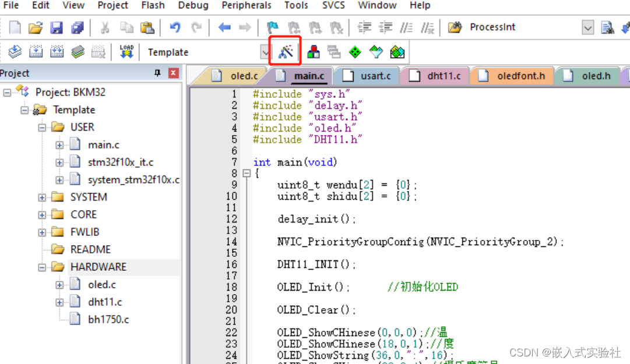This screenshot has height=364, width=630.
Task: Unindent the selected text lines
Action: [x=385, y=27]
